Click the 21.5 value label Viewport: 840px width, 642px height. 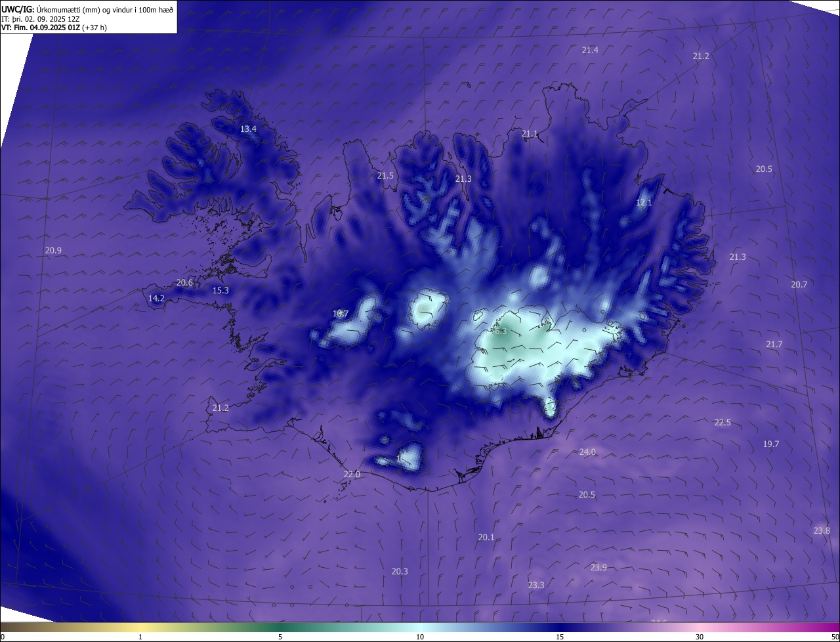click(x=385, y=175)
